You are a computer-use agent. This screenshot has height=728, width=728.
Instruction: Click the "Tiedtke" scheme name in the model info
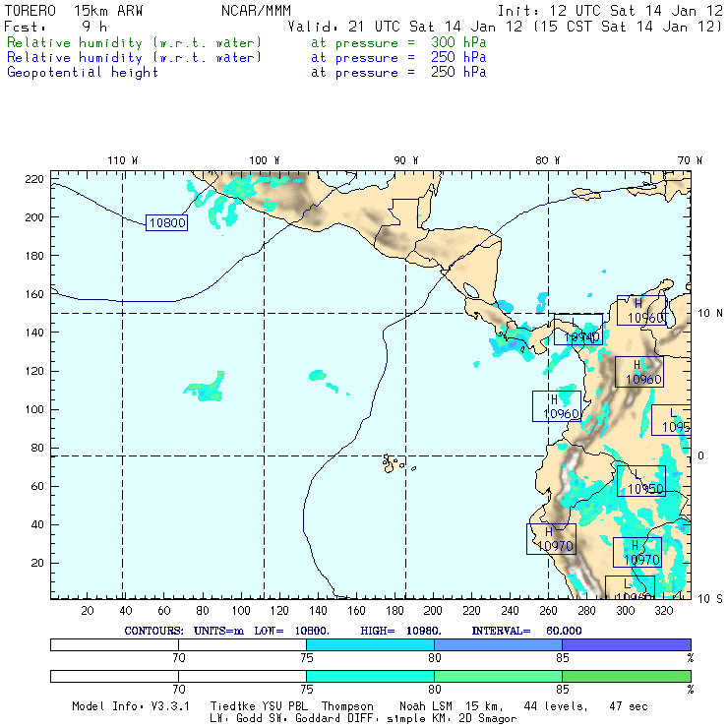[233, 706]
